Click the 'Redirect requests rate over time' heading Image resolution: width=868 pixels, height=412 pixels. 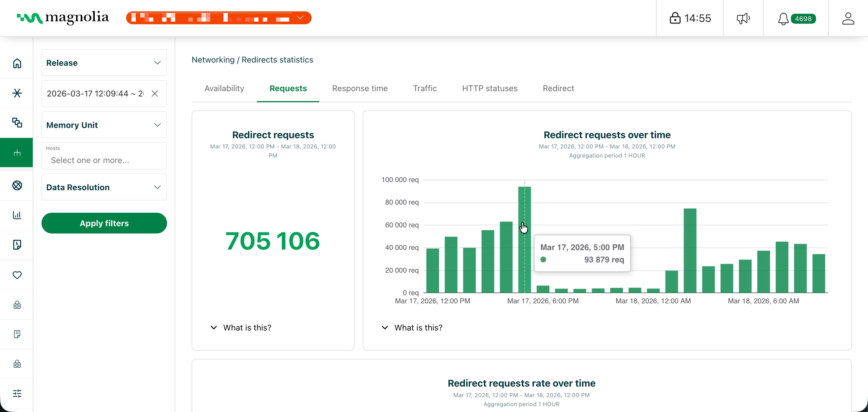pos(521,383)
